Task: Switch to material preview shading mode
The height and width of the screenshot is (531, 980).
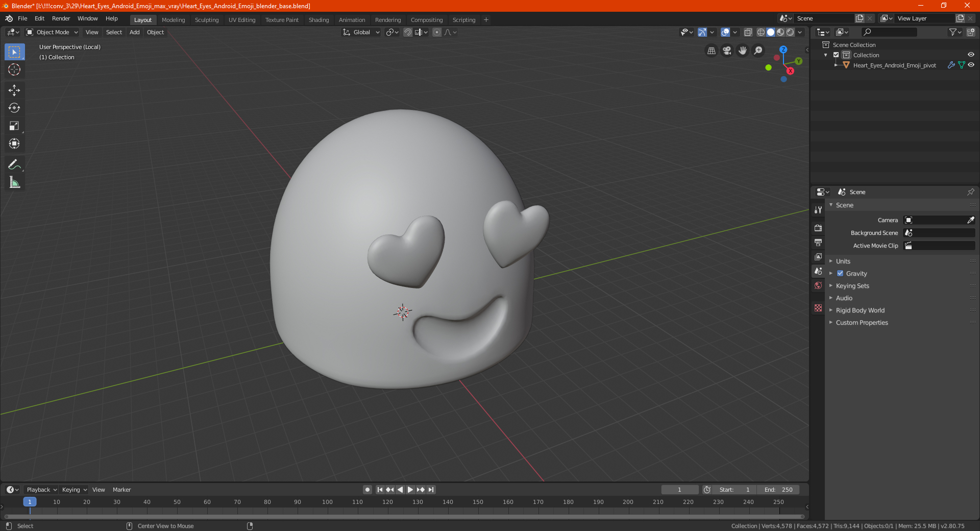Action: click(x=780, y=32)
